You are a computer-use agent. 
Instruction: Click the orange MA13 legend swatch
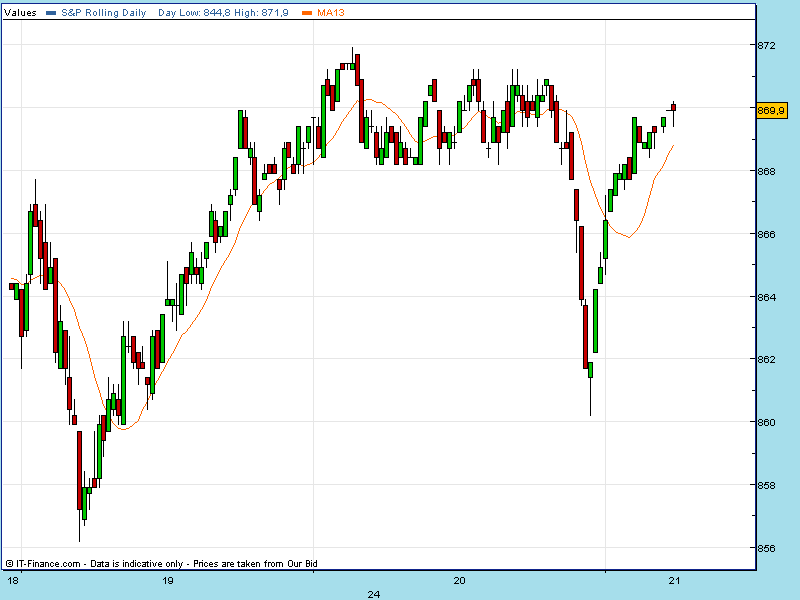pos(307,13)
